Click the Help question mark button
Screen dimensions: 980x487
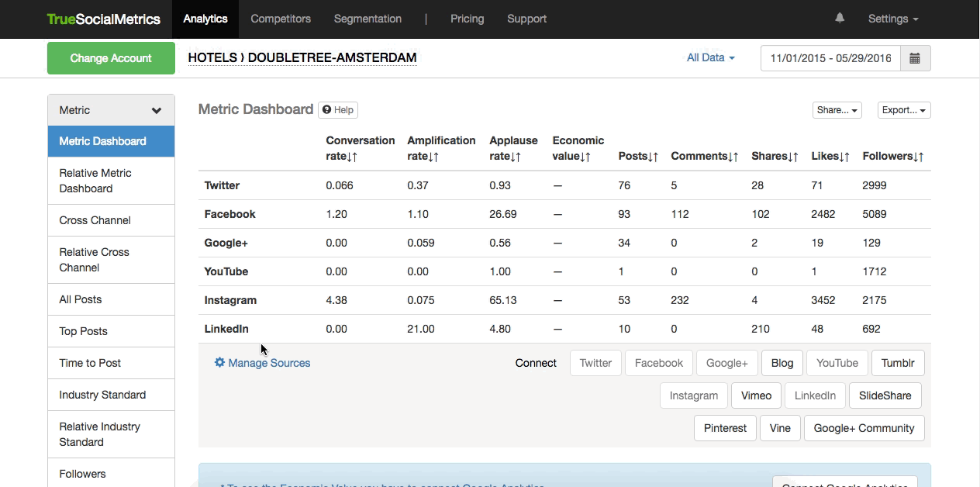click(338, 110)
